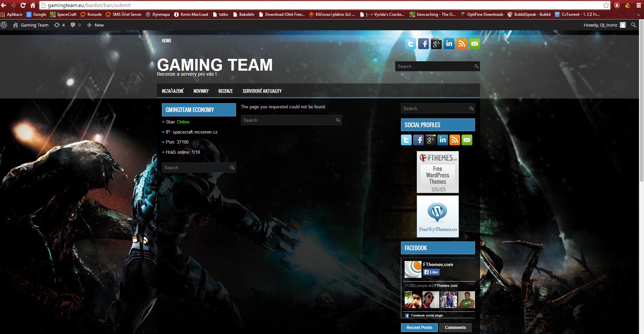Screen dimensions: 644x334
Task: Go to HOME in top navigation
Action: pyautogui.click(x=167, y=41)
